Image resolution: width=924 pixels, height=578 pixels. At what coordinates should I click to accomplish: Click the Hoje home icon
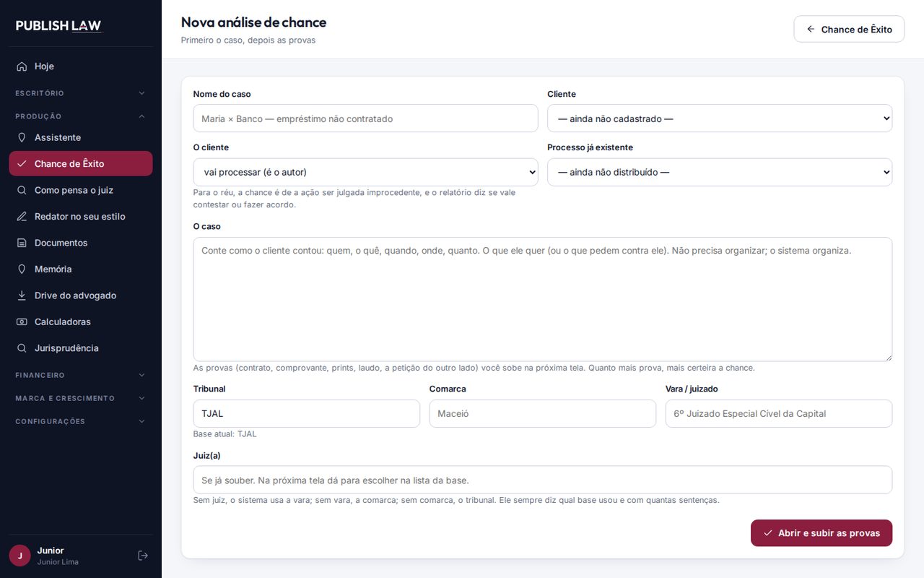click(22, 66)
